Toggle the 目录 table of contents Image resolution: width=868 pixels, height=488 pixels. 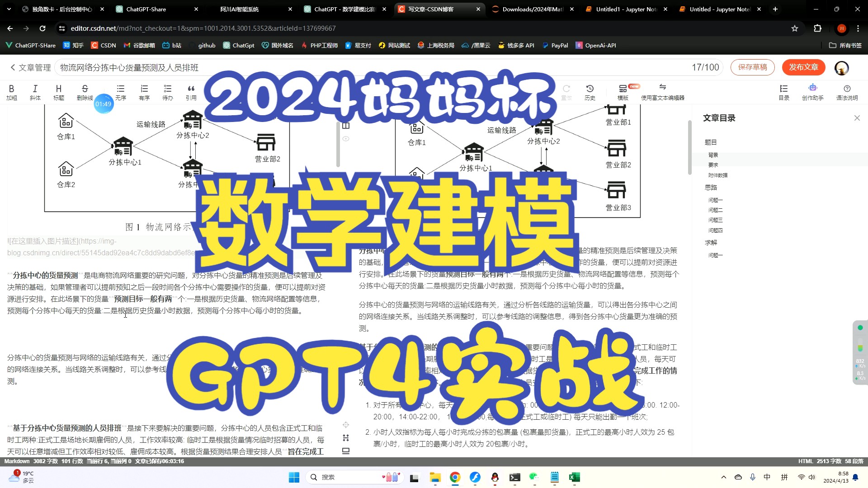point(784,92)
